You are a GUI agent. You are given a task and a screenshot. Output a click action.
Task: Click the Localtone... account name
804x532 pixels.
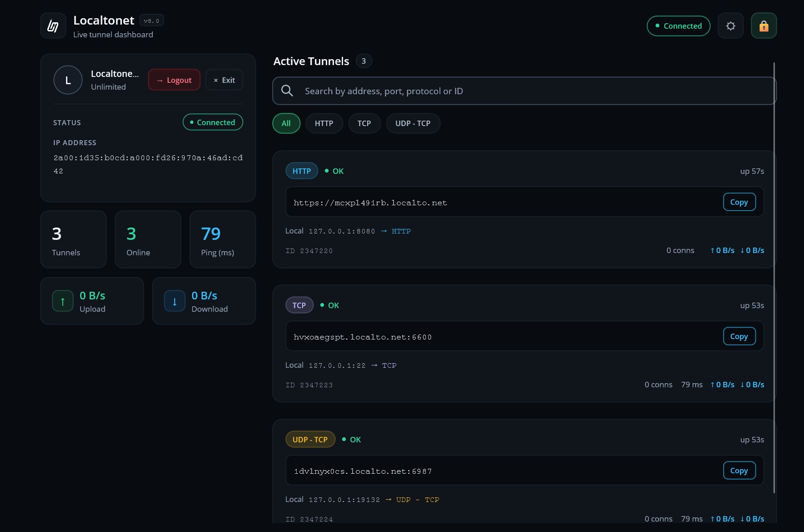115,74
